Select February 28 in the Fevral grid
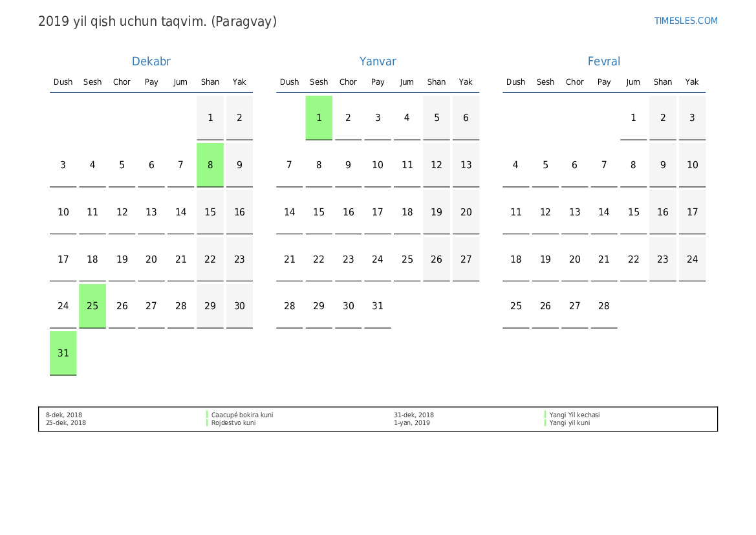Screen dimensions: 756x535 click(604, 306)
